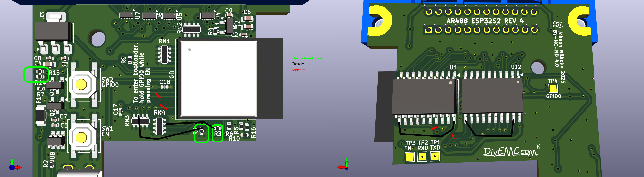Image resolution: width=644 pixels, height=177 pixels.
Task: Click the U3 voltage regulator body
Action: point(53,31)
